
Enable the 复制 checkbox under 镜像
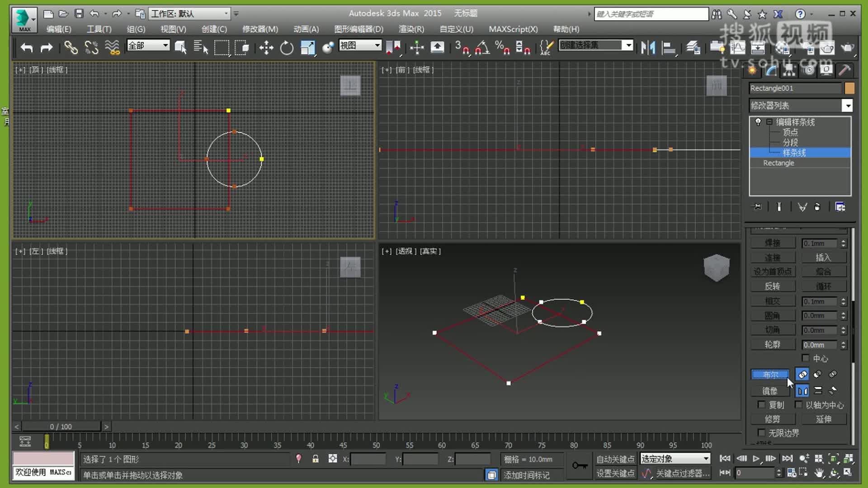point(762,404)
